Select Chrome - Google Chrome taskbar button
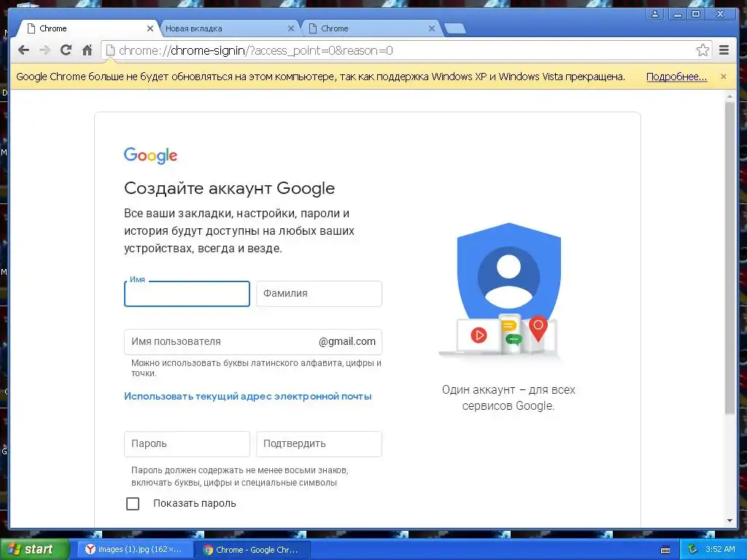Viewport: 747px width, 560px height. coord(253,549)
